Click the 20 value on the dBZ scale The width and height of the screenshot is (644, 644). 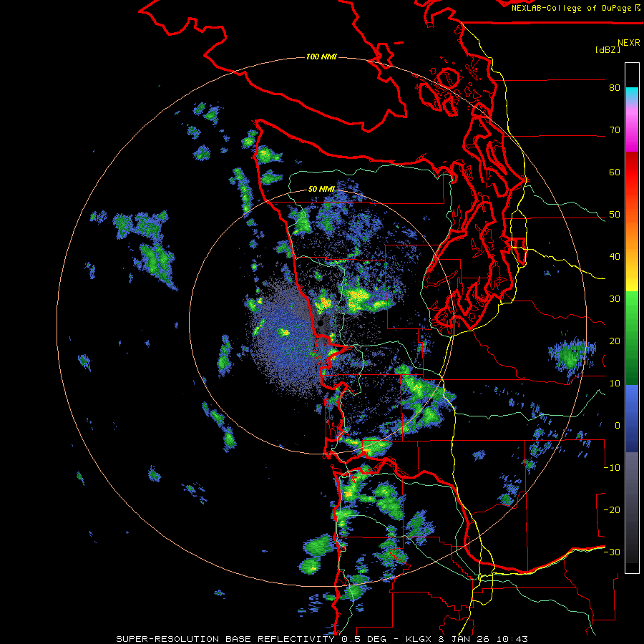[615, 341]
